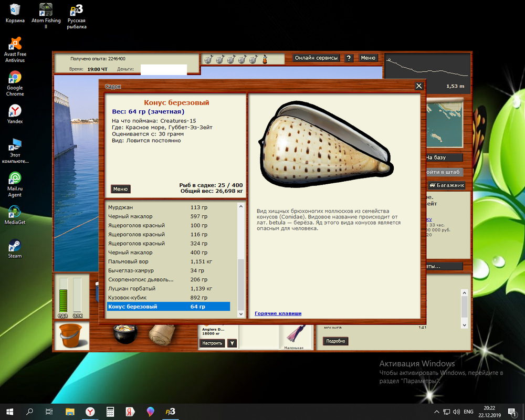Open Atom Fishing II desktop shortcut
This screenshot has width=525, height=420.
(46, 16)
